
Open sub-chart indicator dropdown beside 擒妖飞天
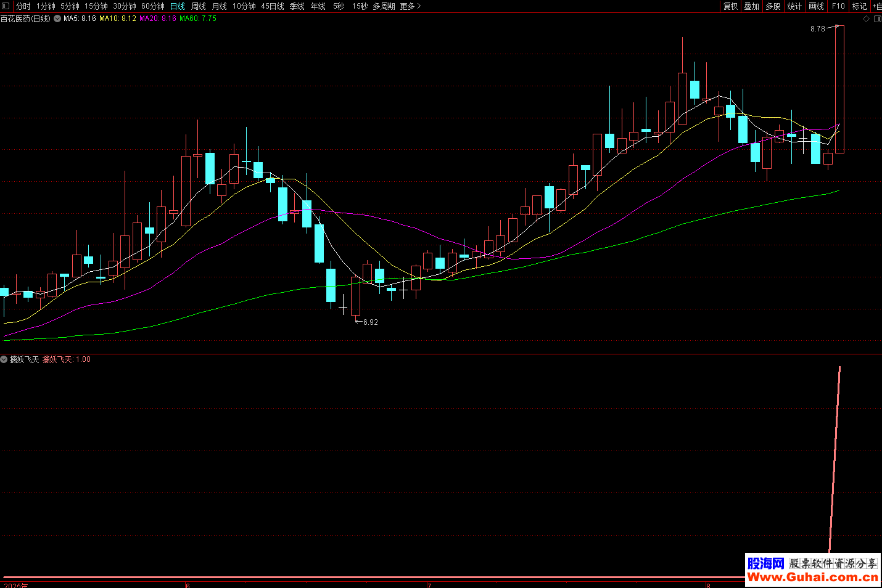click(4, 359)
